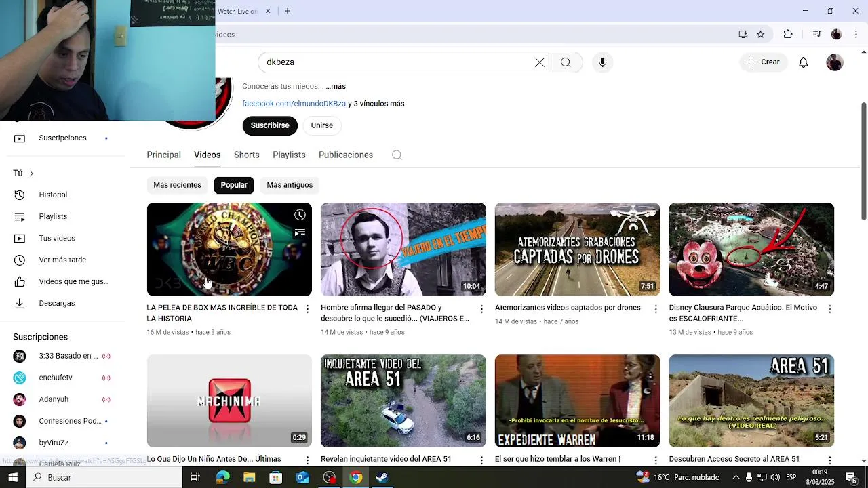
Task: Switch to Shorts channel tab
Action: pos(247,155)
